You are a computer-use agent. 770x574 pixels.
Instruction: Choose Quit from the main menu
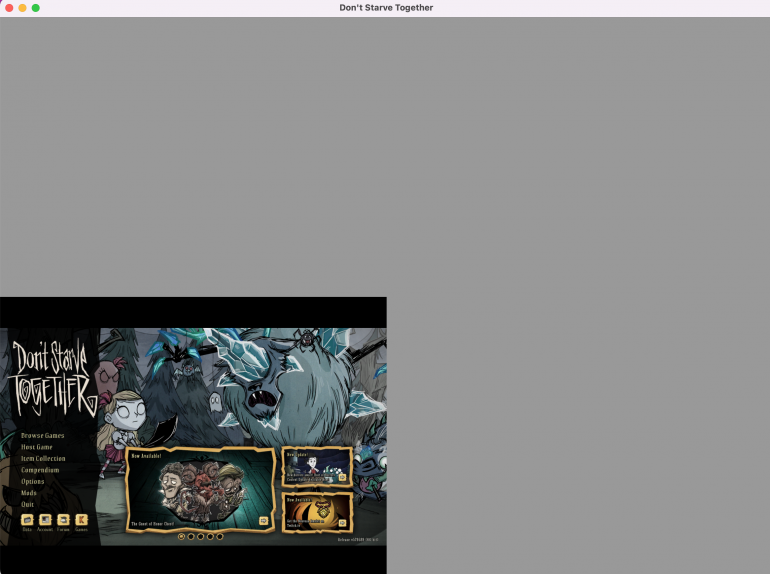27,504
